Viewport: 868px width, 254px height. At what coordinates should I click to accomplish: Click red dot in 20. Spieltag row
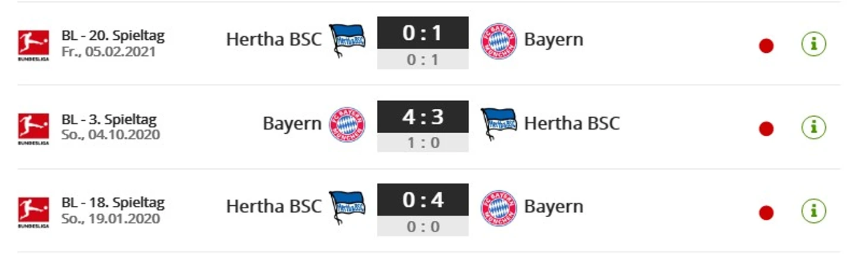tap(766, 46)
